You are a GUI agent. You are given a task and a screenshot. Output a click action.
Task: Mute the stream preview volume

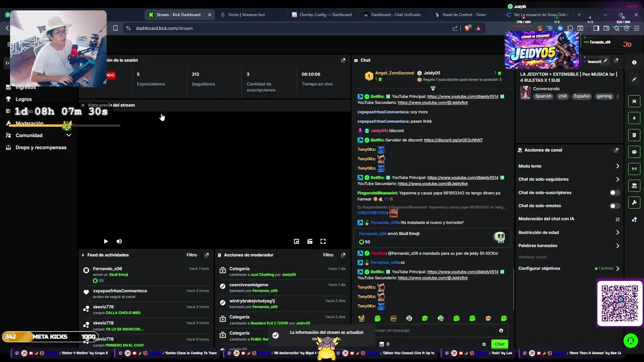119,241
